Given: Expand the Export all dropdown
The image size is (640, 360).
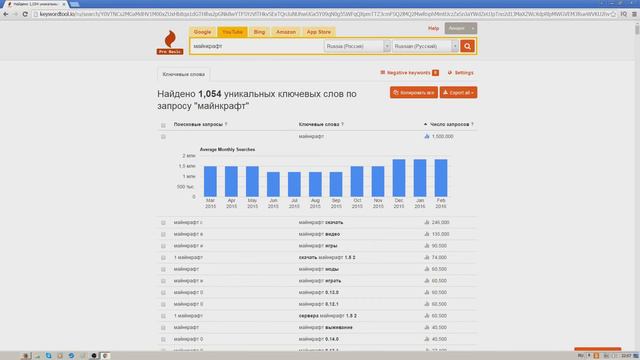Looking at the screenshot, I should [x=458, y=93].
